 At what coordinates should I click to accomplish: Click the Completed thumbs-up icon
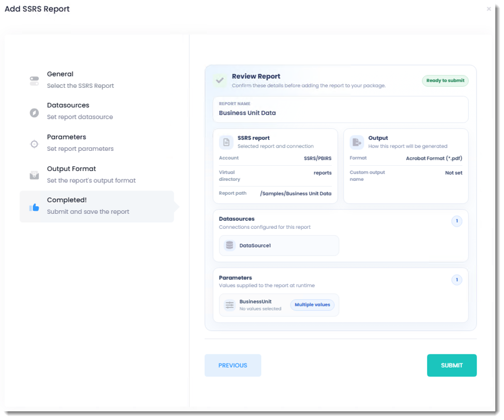coord(35,207)
